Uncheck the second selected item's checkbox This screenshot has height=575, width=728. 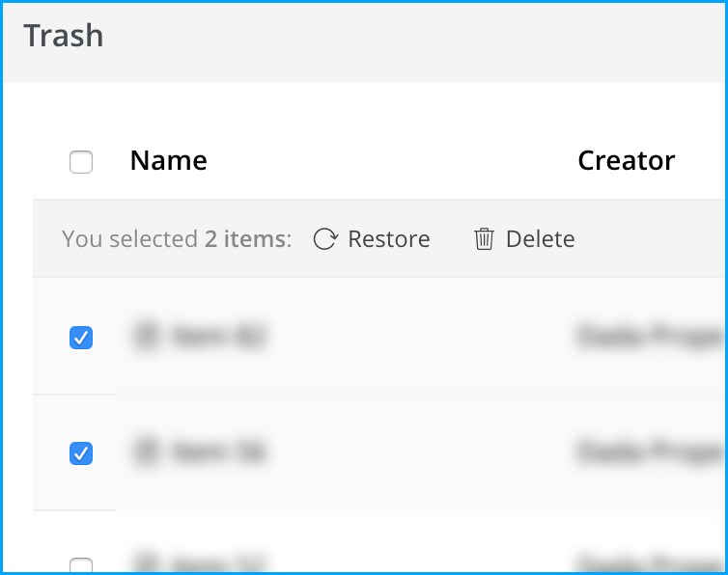[x=81, y=453]
